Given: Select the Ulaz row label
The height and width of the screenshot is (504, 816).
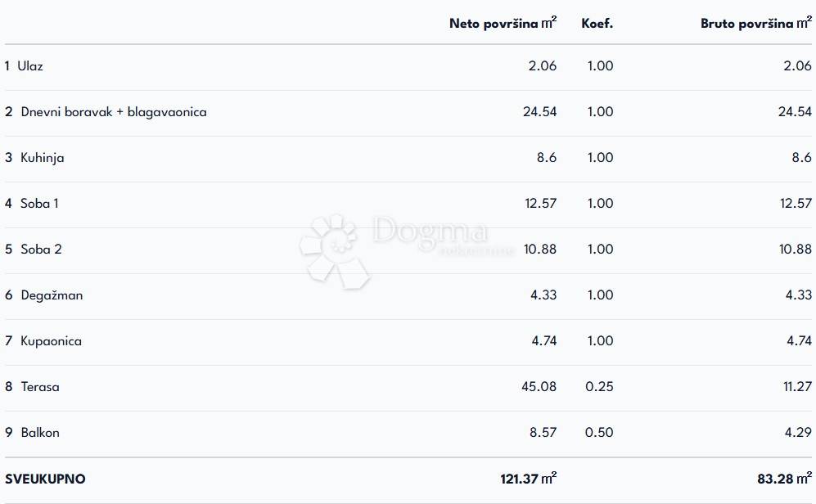Looking at the screenshot, I should point(30,66).
